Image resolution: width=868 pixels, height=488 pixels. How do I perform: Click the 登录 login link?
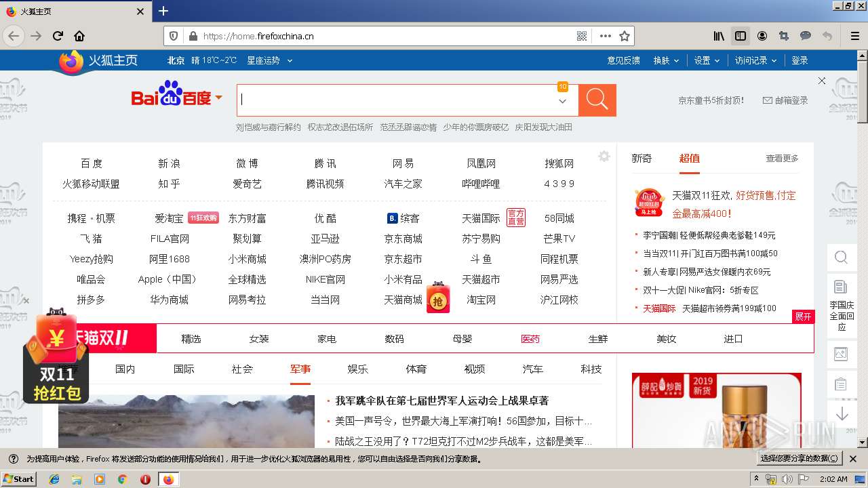(x=800, y=60)
